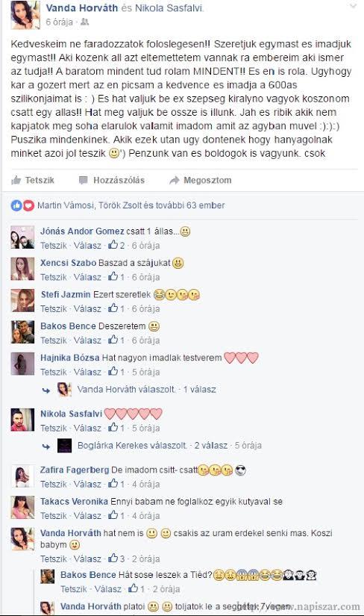364x616 pixels.
Task: Reply to Stefi Jazmin's comment with Válasz
Action: click(87, 309)
